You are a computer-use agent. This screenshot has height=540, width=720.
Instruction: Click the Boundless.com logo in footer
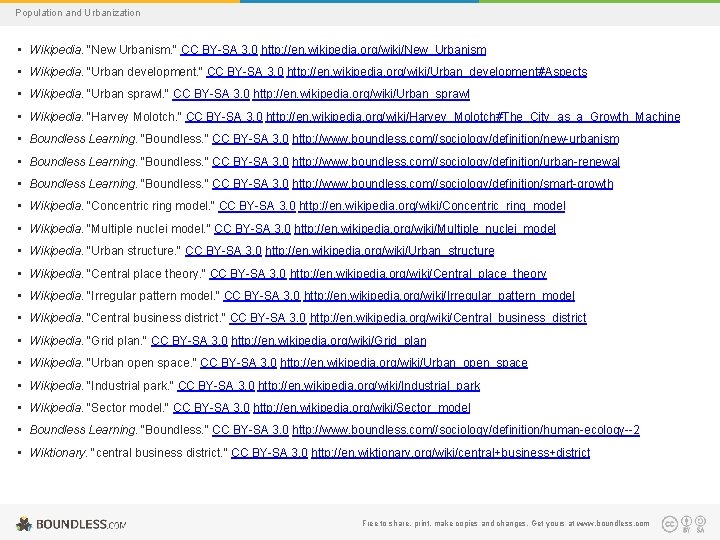(71, 524)
